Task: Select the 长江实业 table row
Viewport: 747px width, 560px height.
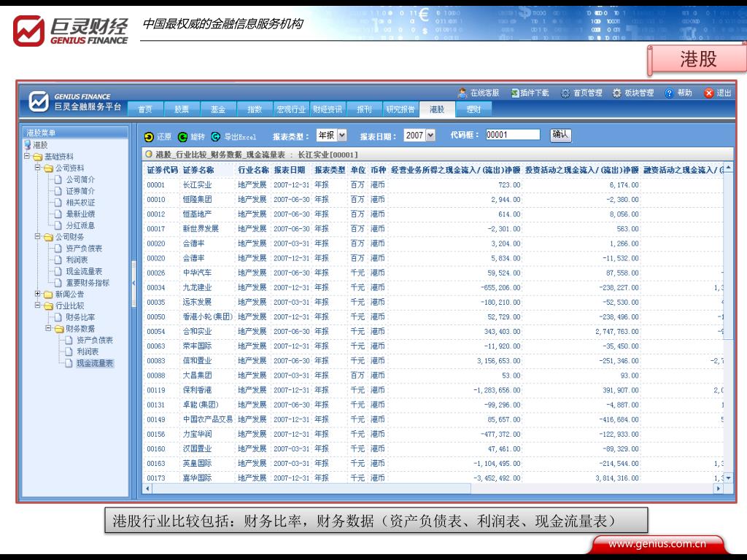Action: (433, 184)
